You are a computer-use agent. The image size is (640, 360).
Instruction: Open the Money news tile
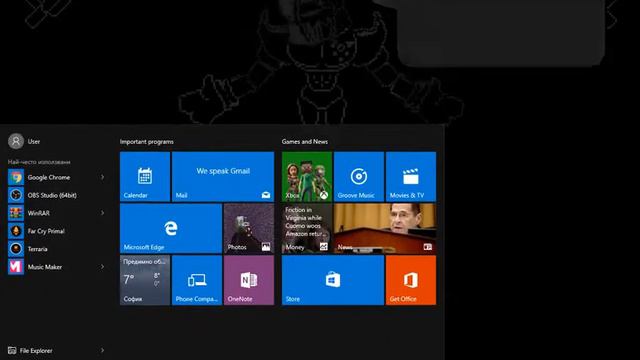tap(307, 229)
